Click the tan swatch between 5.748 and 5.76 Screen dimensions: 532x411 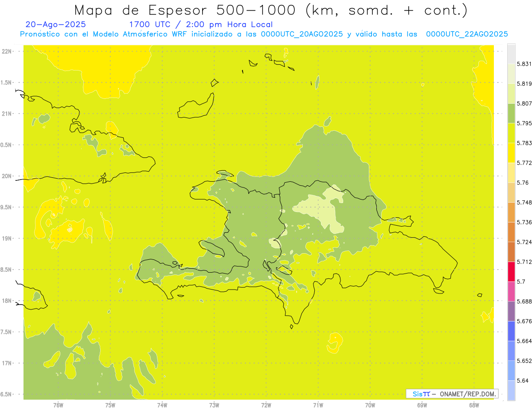(x=511, y=192)
